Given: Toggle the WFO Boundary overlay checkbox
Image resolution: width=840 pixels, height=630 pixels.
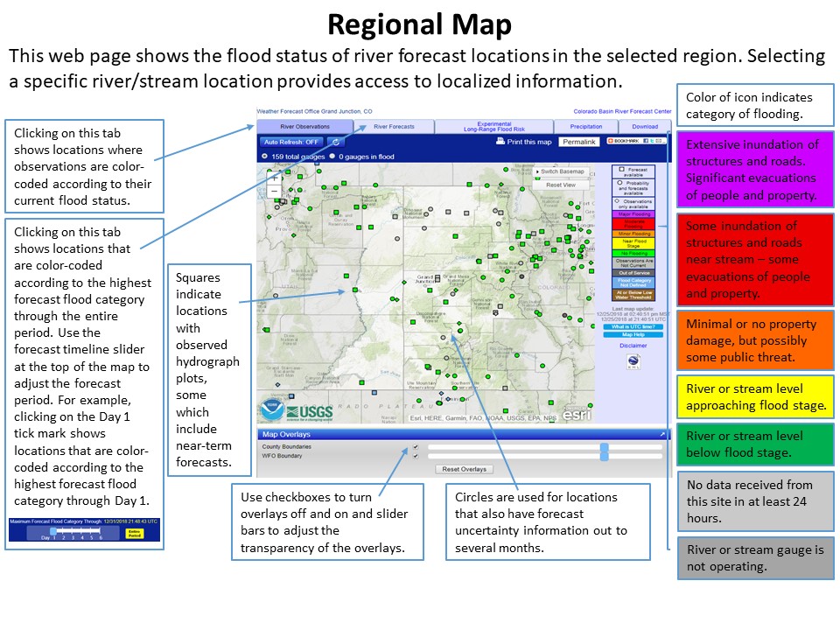Looking at the screenshot, I should tap(415, 457).
